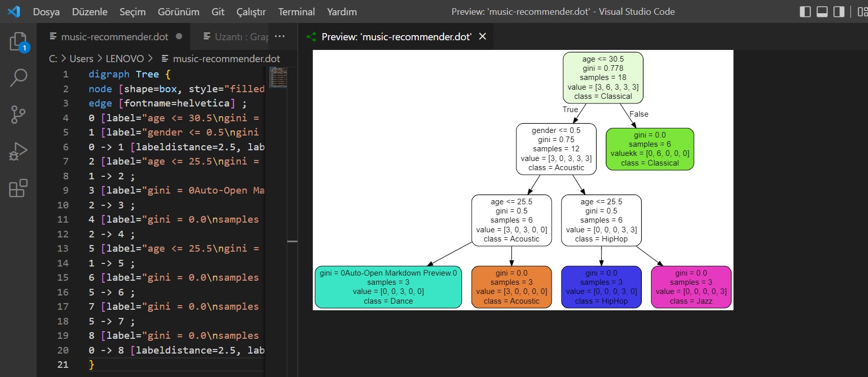Customize layout icon at title bar edge
The width and height of the screenshot is (868, 377).
(862, 12)
